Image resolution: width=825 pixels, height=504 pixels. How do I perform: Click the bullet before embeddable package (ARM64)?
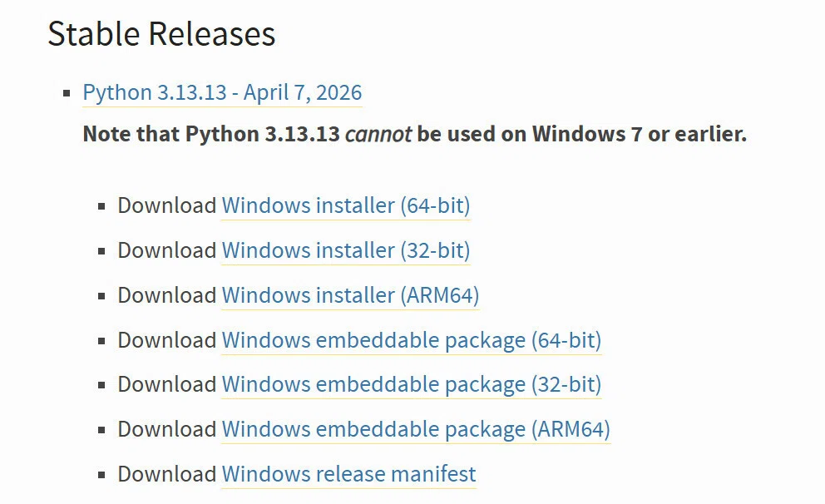tap(101, 430)
